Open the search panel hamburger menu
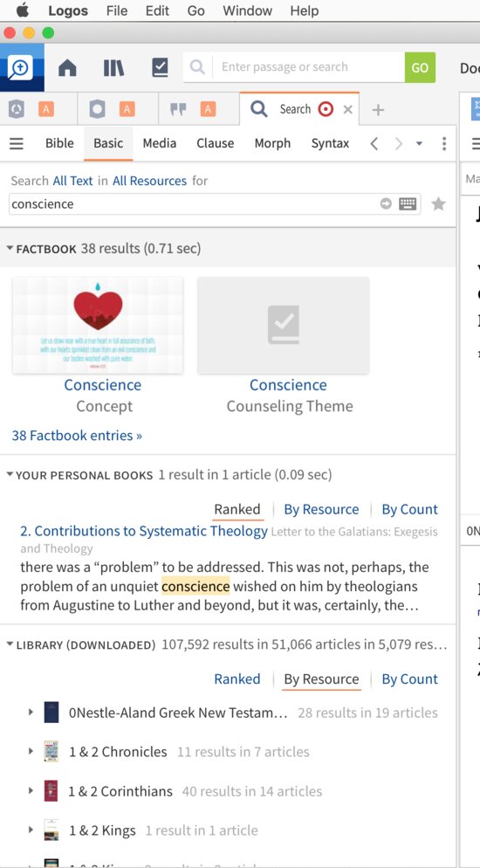This screenshot has height=868, width=480. pos(17,144)
